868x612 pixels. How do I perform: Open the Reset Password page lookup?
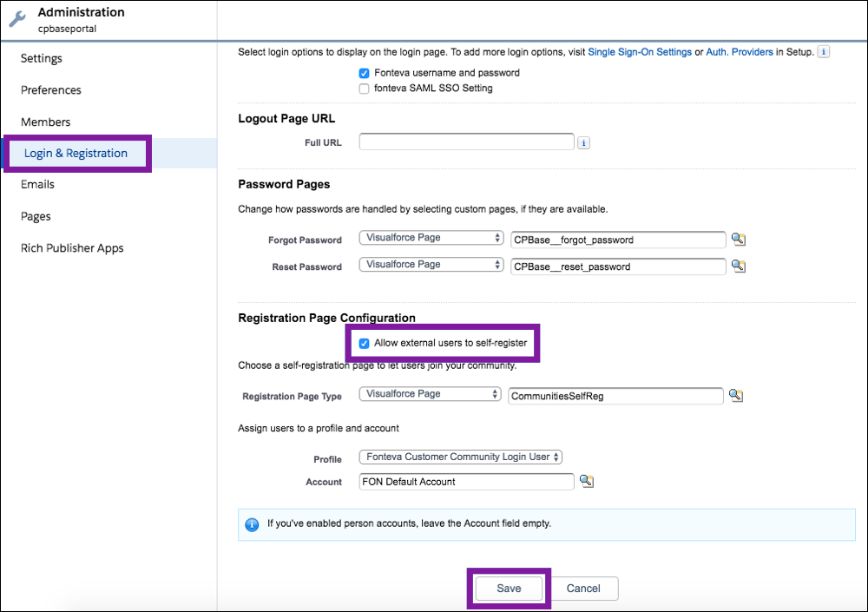point(737,267)
